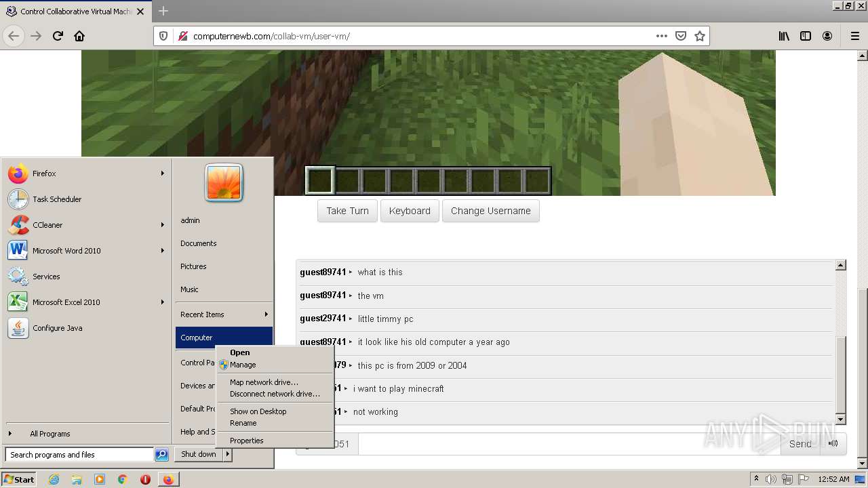Click the taskbar clock showing 12:52 AM
Image resolution: width=868 pixels, height=488 pixels.
(x=833, y=479)
